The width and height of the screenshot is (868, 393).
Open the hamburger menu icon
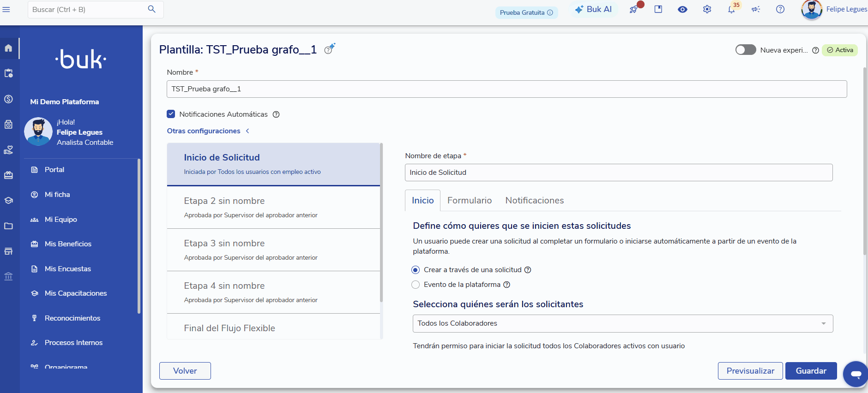[6, 9]
